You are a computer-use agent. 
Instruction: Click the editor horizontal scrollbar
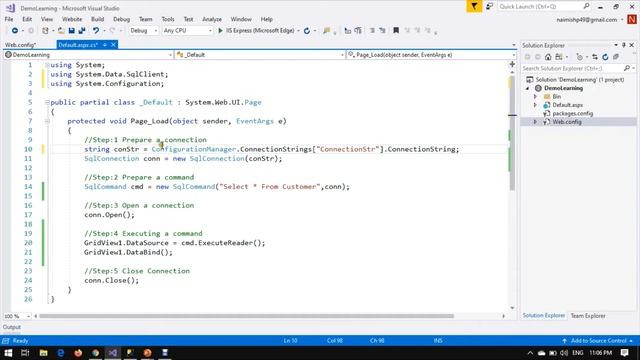tap(247, 316)
